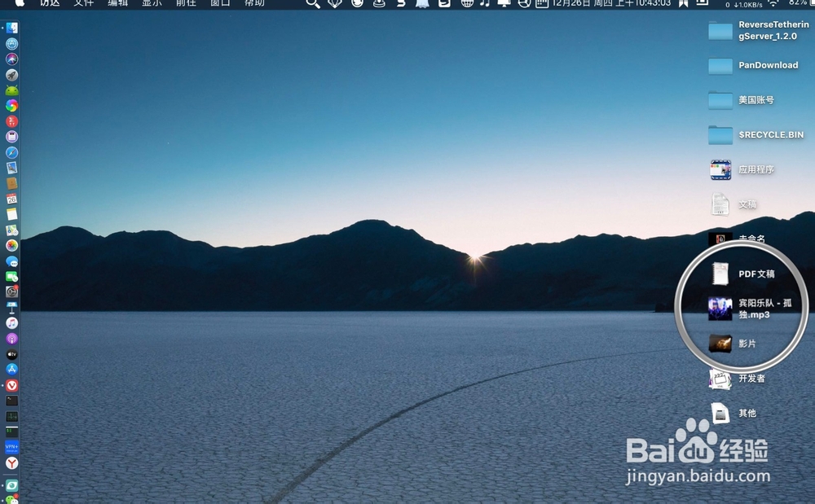
Task: Launch FaceTime from the Dock
Action: pyautogui.click(x=12, y=277)
